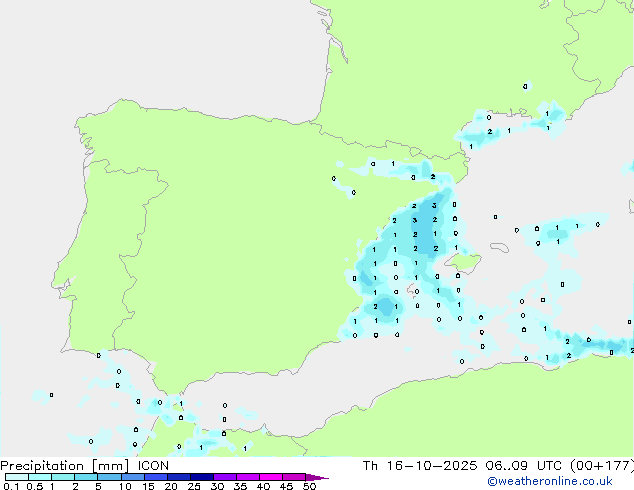634x490 pixels.
Task: Click the '(00+177)' forecast offset text
Action: 602,466
